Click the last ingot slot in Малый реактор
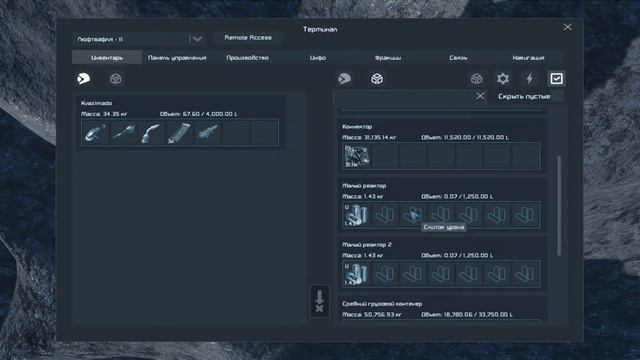 pos(525,215)
